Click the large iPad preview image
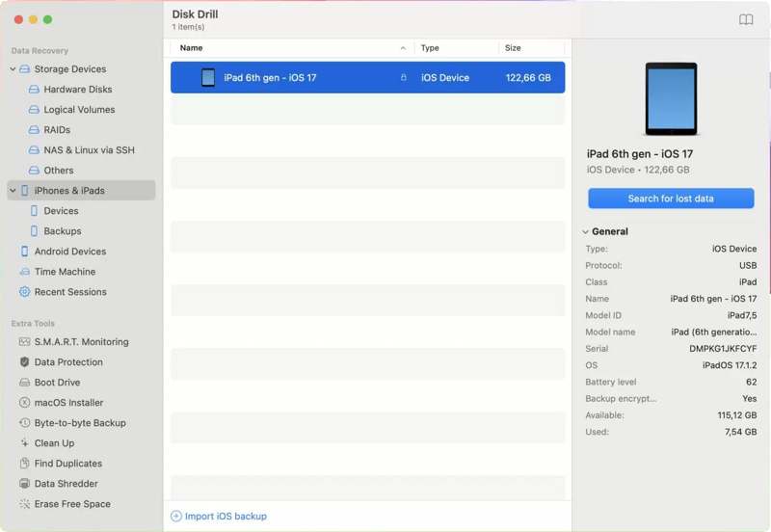This screenshot has height=532, width=771. (x=671, y=99)
